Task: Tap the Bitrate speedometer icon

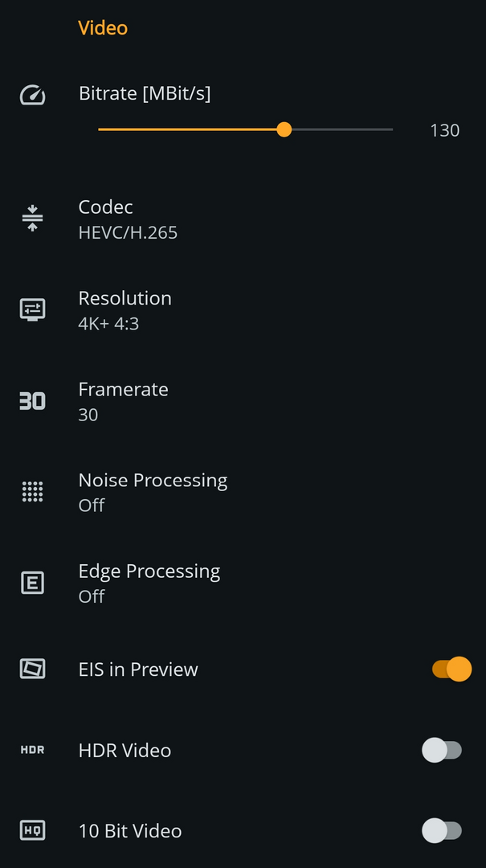Action: tap(32, 96)
